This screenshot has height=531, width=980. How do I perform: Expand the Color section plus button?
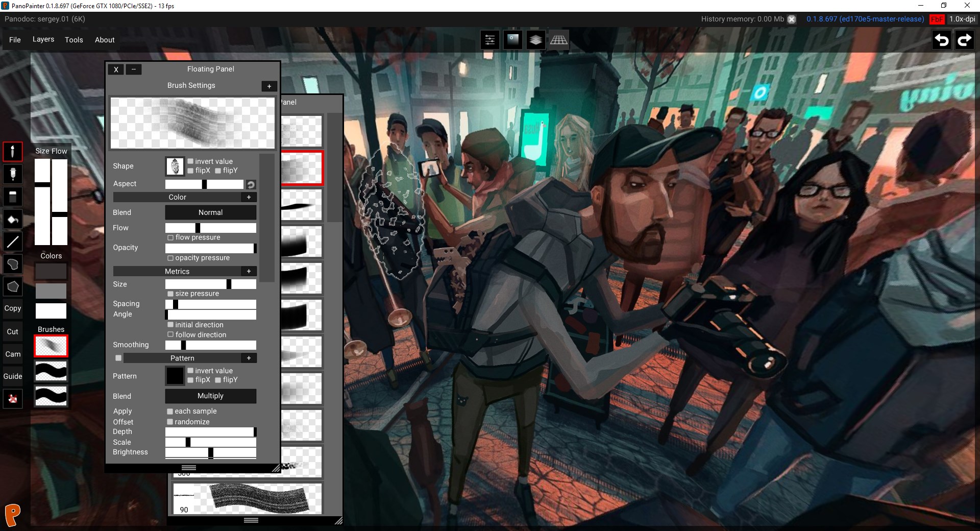(x=249, y=197)
